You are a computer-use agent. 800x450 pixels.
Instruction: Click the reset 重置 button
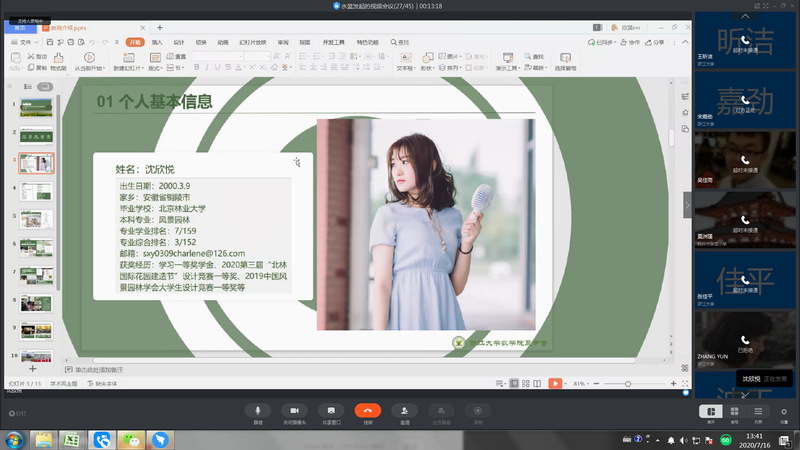177,57
